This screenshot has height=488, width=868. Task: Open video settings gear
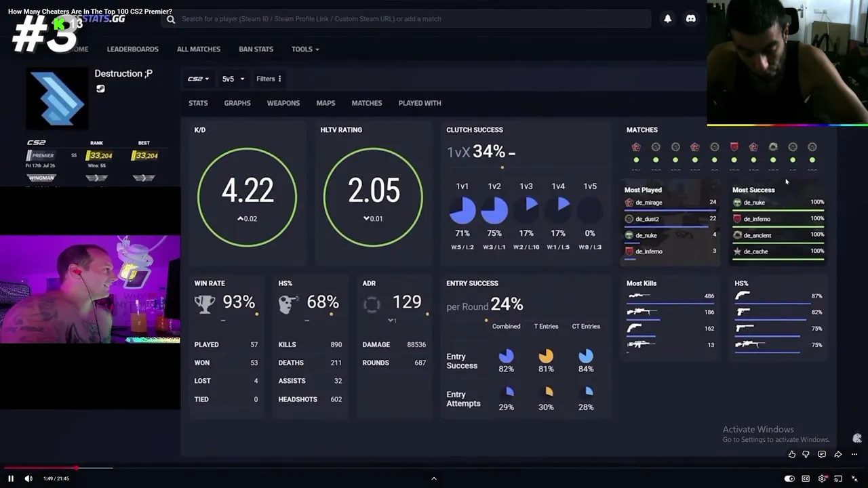pos(822,479)
